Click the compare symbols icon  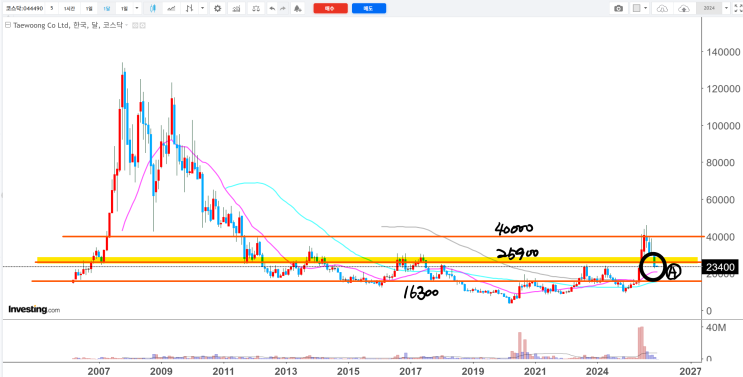click(256, 9)
